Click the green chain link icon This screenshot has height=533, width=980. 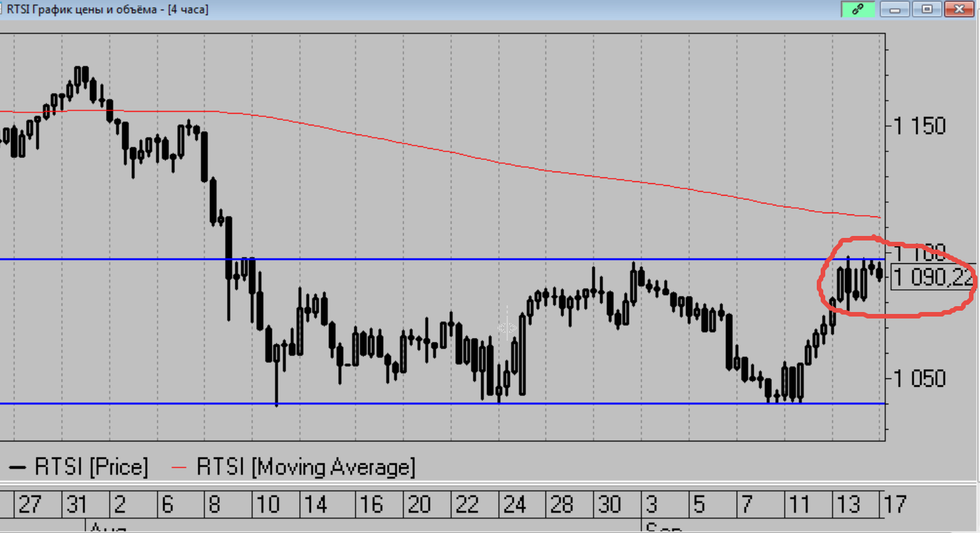coord(858,9)
